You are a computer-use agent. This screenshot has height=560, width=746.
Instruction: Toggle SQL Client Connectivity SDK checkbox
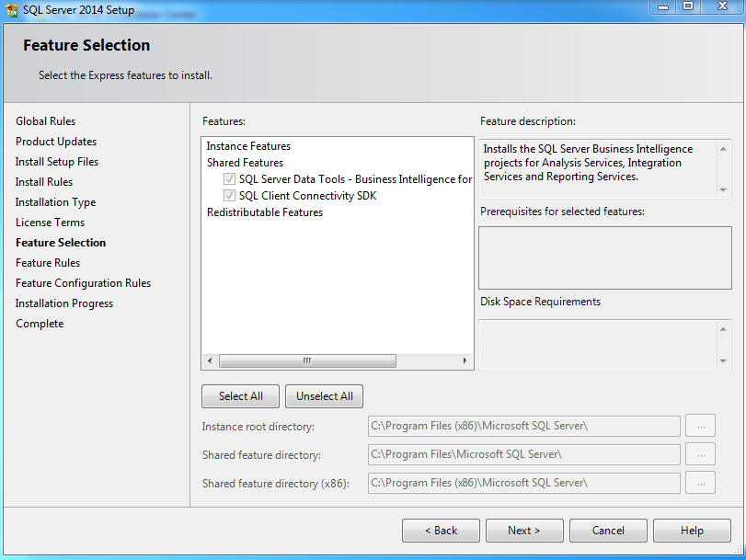[229, 196]
